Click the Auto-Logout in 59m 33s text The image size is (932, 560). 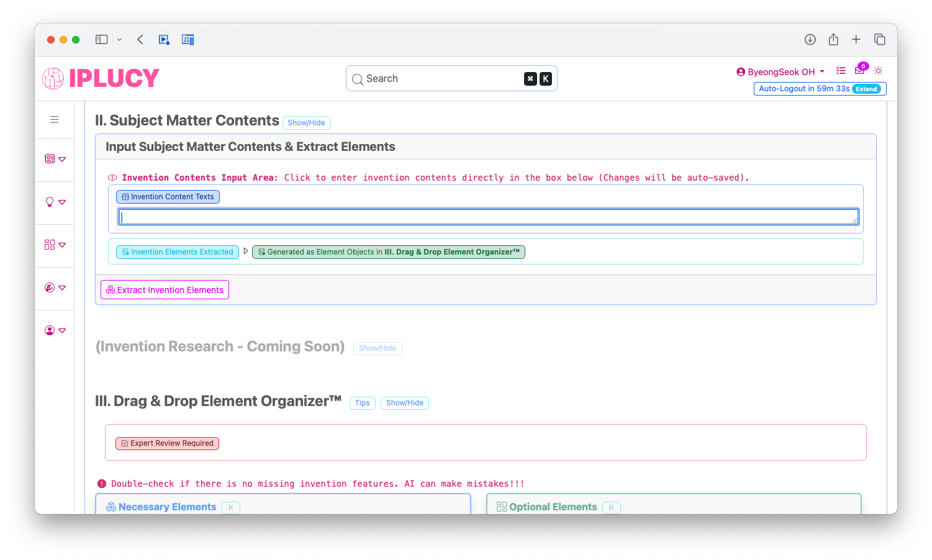[804, 89]
